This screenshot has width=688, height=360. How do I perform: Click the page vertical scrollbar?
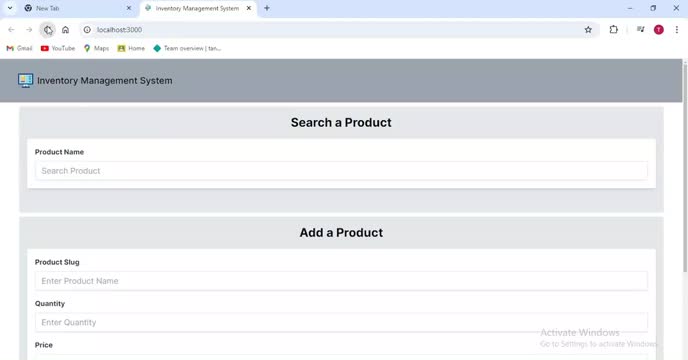point(685,167)
